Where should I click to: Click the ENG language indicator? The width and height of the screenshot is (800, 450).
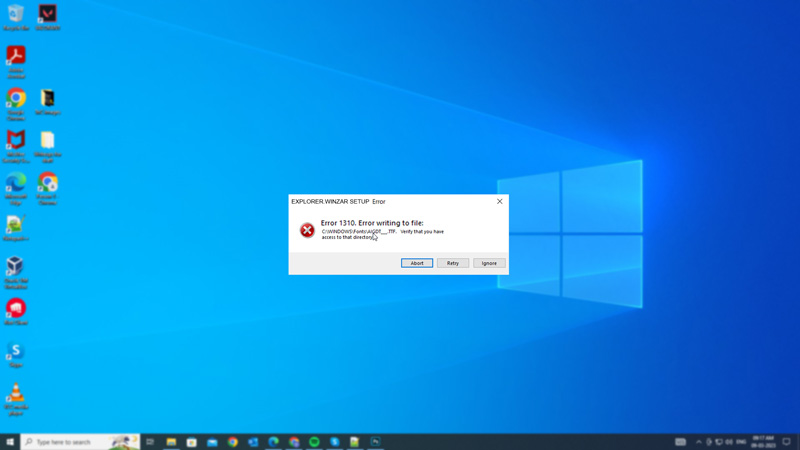(741, 442)
